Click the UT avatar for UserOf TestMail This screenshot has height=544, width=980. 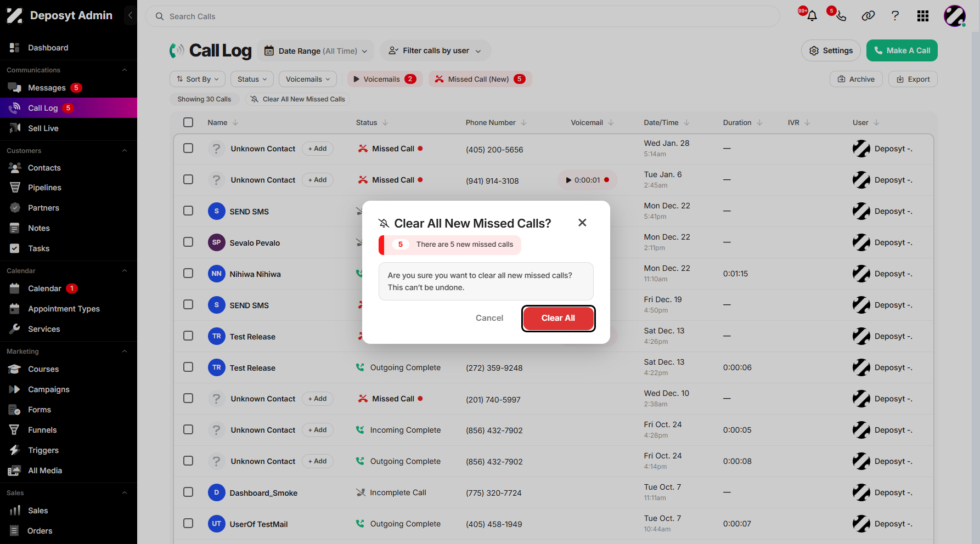click(x=217, y=524)
